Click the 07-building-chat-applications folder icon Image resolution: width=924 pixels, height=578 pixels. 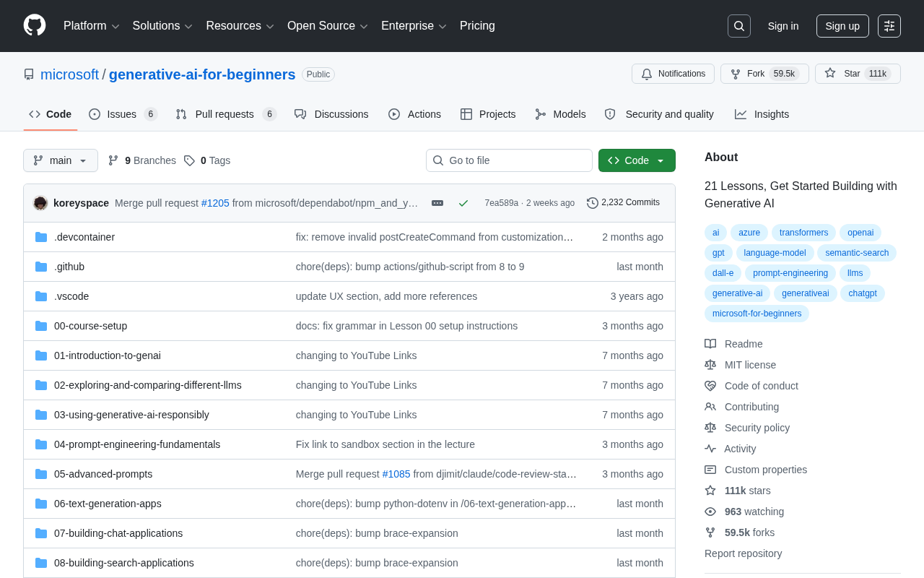click(x=41, y=533)
